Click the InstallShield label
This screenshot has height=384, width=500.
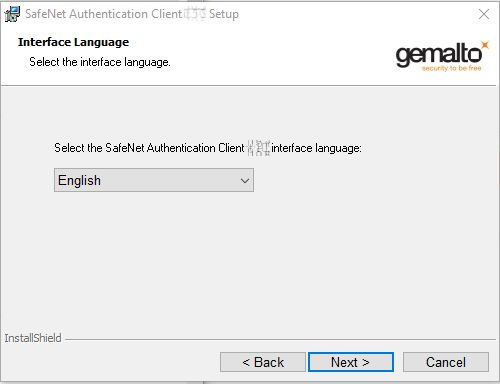point(33,338)
